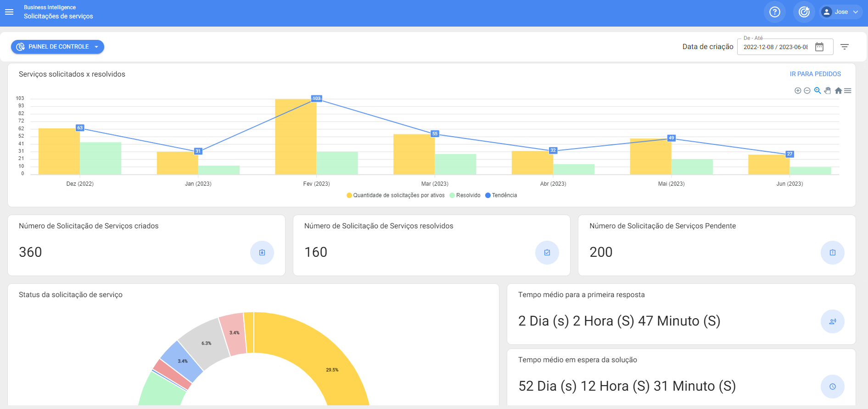
Task: Click the 52 Dia (s) 12 Hora waiting time text
Action: click(x=627, y=386)
